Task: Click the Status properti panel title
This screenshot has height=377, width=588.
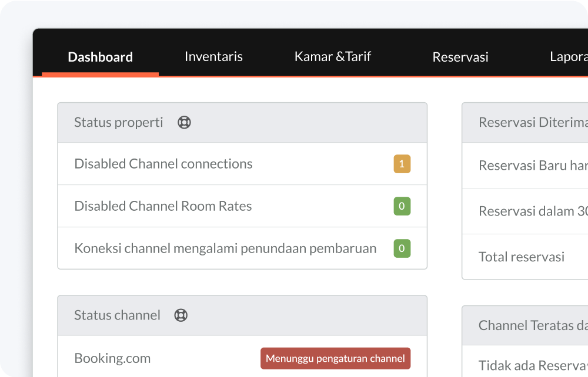Action: (119, 122)
